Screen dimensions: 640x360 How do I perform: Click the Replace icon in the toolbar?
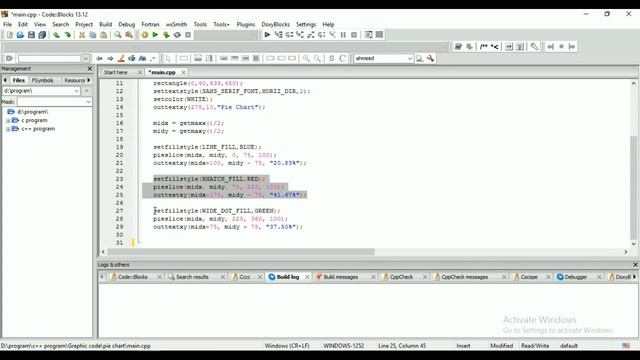tap(129, 35)
